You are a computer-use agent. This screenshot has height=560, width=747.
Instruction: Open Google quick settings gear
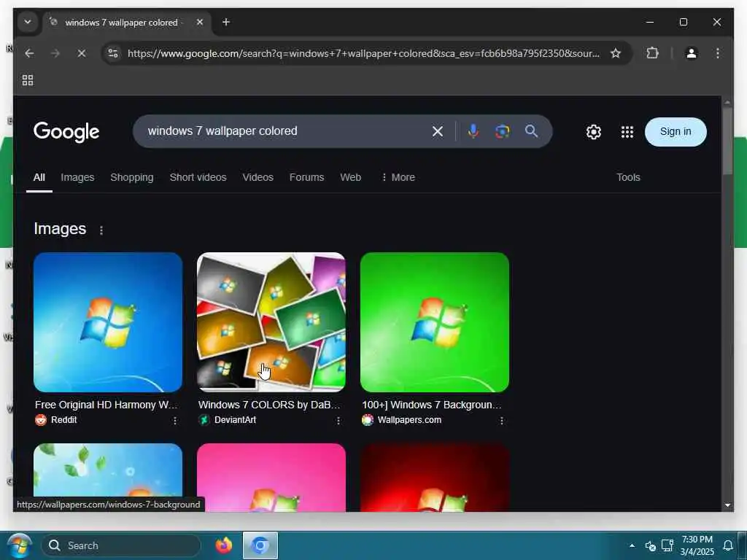[594, 131]
